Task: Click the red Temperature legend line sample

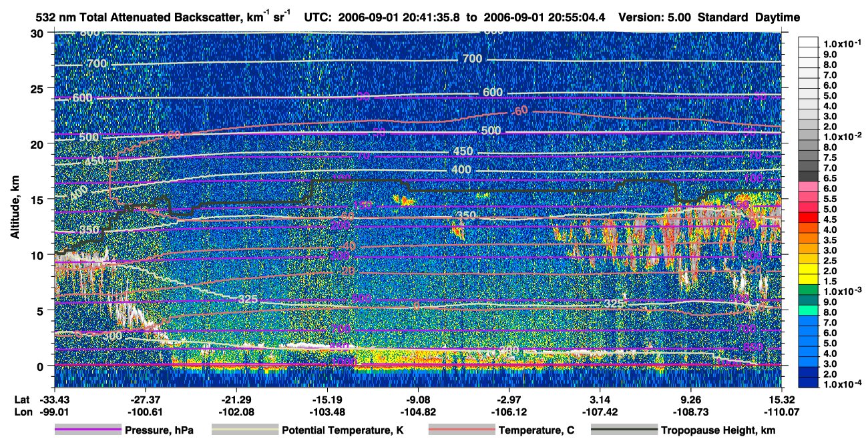Action: point(461,430)
